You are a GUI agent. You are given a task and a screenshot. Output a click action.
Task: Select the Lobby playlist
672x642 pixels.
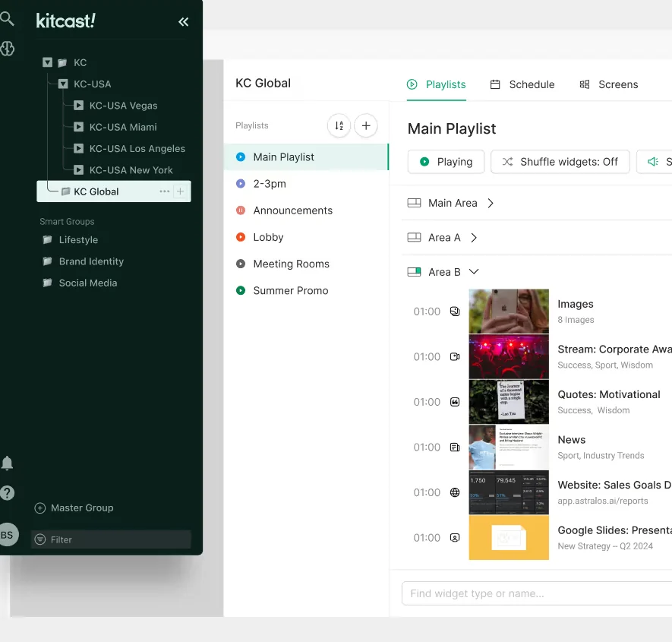coord(307,237)
